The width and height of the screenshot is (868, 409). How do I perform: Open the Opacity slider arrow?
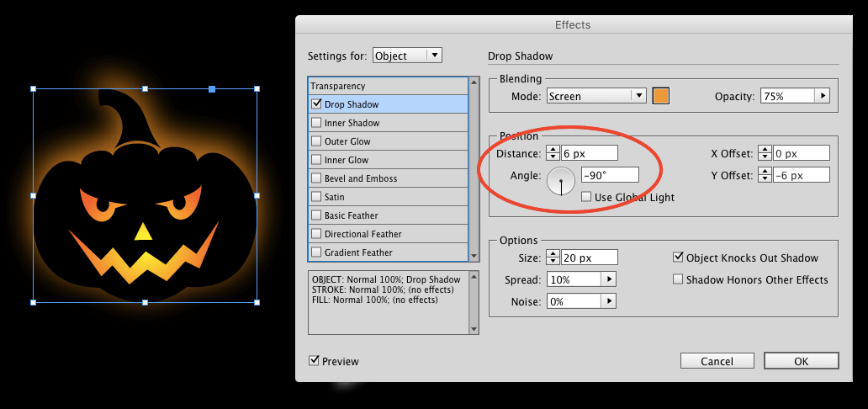[822, 96]
